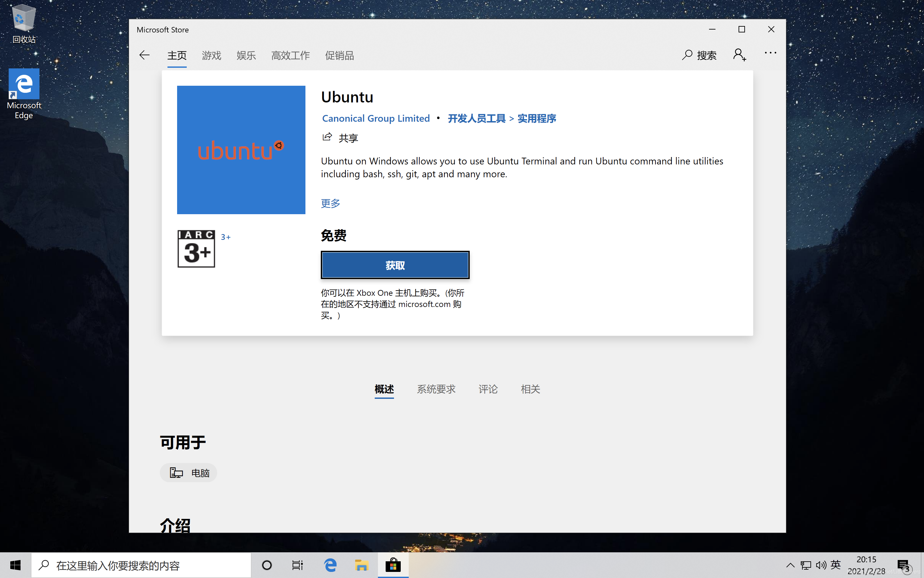The image size is (924, 578).
Task: Show hidden tray icons chevron
Action: pyautogui.click(x=790, y=565)
